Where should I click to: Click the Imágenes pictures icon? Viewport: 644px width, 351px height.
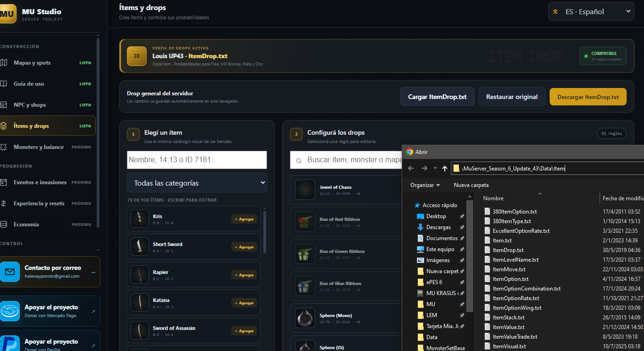point(420,260)
